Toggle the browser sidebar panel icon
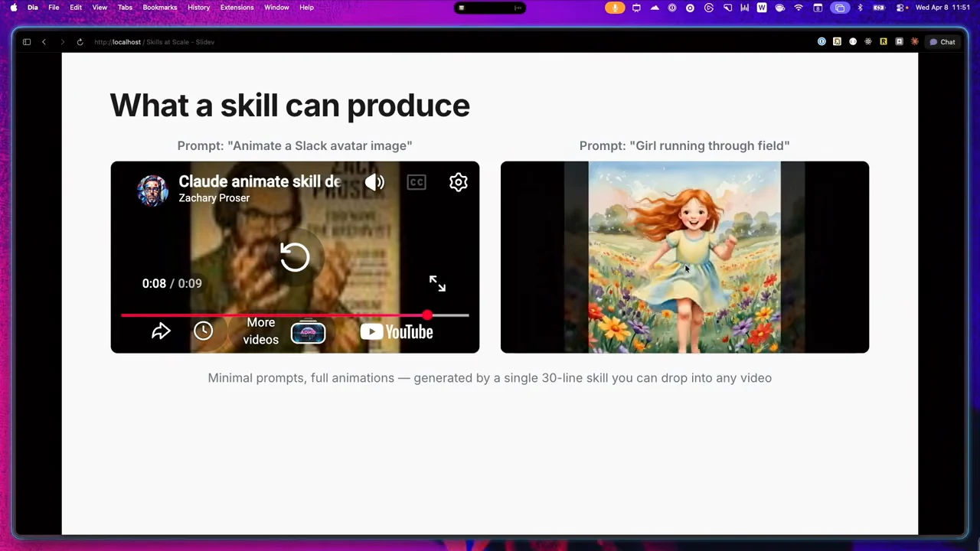Viewport: 980px width, 551px height. pyautogui.click(x=27, y=42)
